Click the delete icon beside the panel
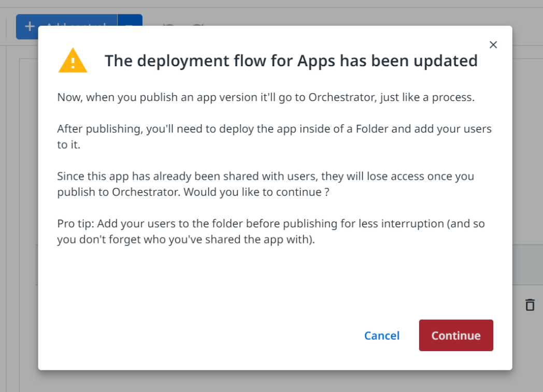543x392 pixels. [530, 305]
